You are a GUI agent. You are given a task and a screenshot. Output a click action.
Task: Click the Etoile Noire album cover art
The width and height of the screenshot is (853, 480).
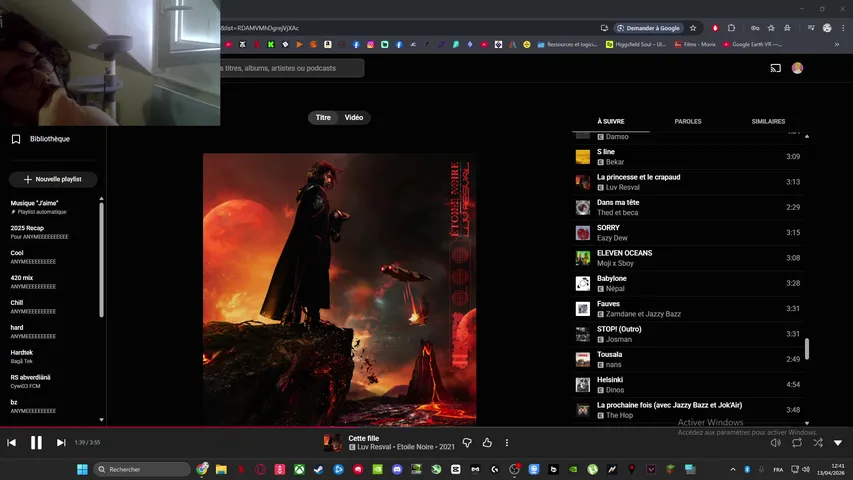click(339, 289)
